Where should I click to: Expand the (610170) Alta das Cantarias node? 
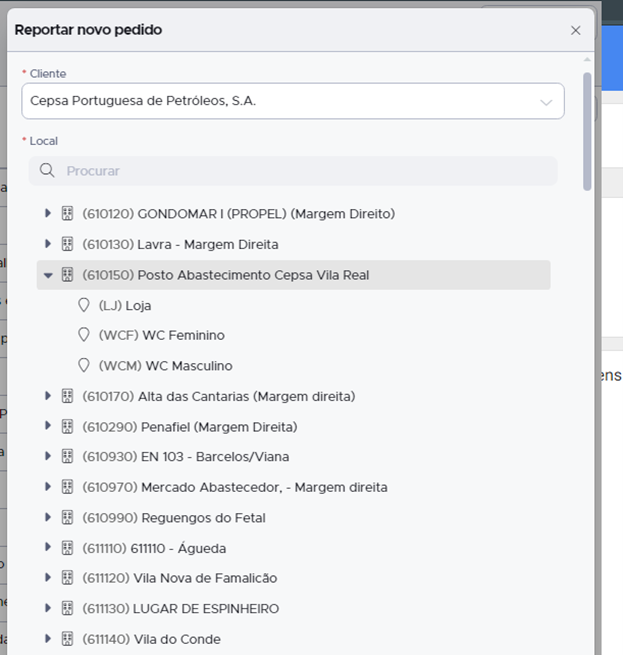pos(48,396)
